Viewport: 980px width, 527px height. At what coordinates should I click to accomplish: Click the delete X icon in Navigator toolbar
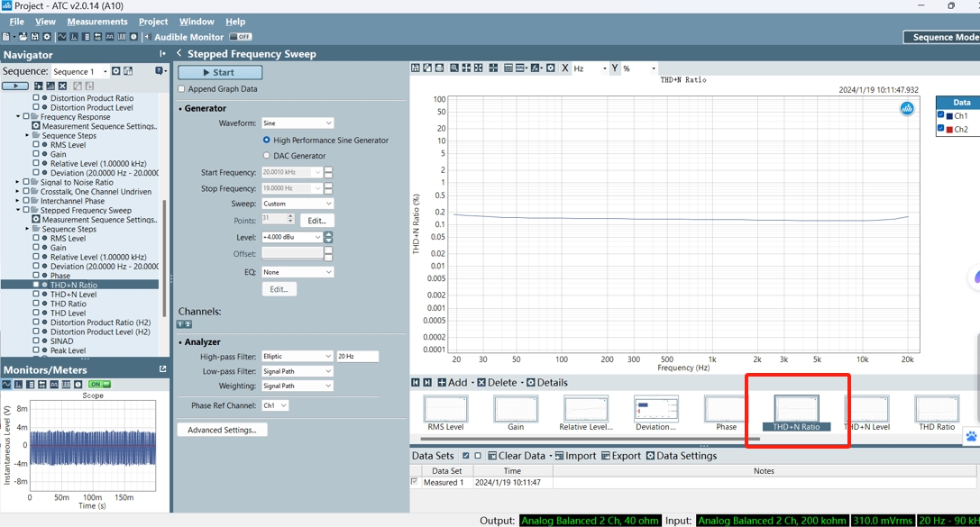(62, 86)
